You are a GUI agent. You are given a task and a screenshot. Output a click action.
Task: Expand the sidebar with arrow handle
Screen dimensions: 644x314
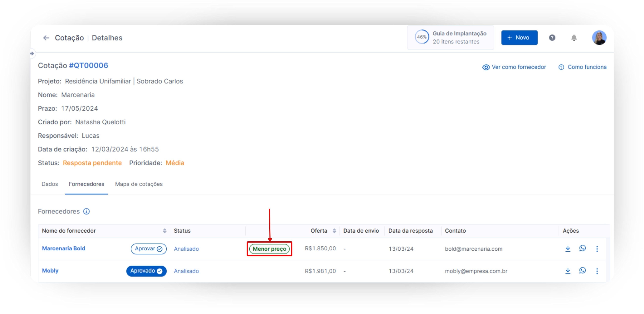[x=32, y=54]
